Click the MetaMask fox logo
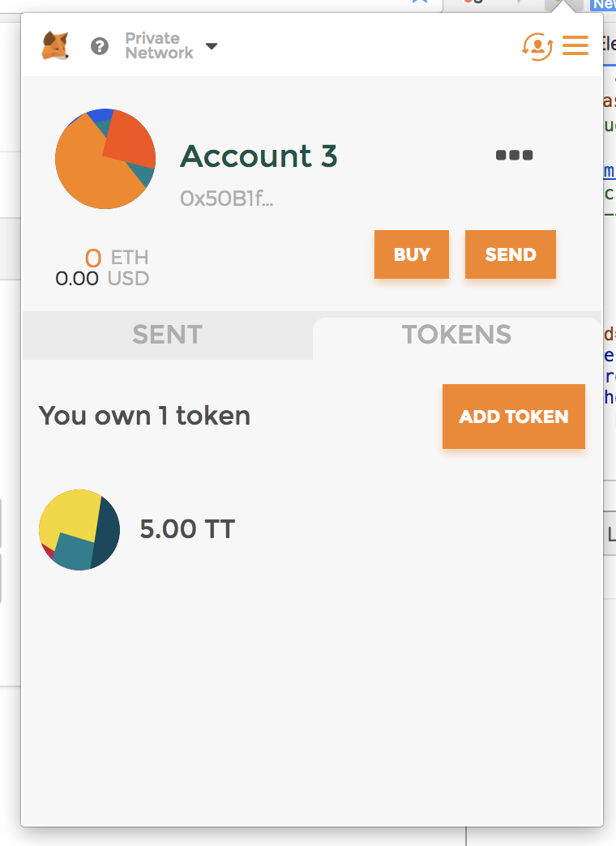 coord(55,45)
